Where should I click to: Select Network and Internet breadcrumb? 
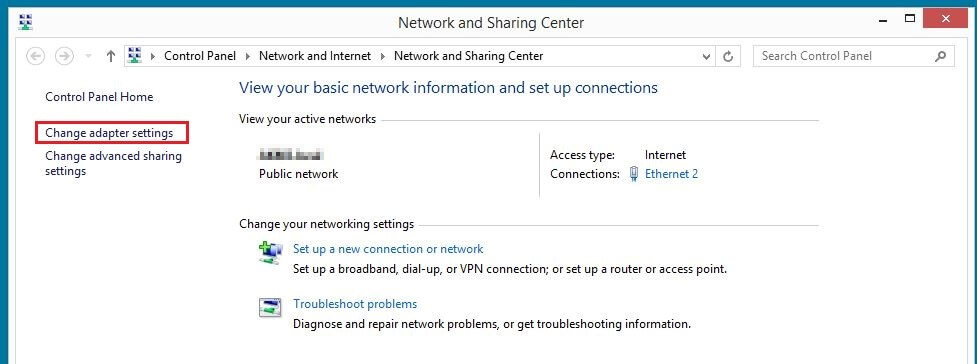tap(315, 56)
